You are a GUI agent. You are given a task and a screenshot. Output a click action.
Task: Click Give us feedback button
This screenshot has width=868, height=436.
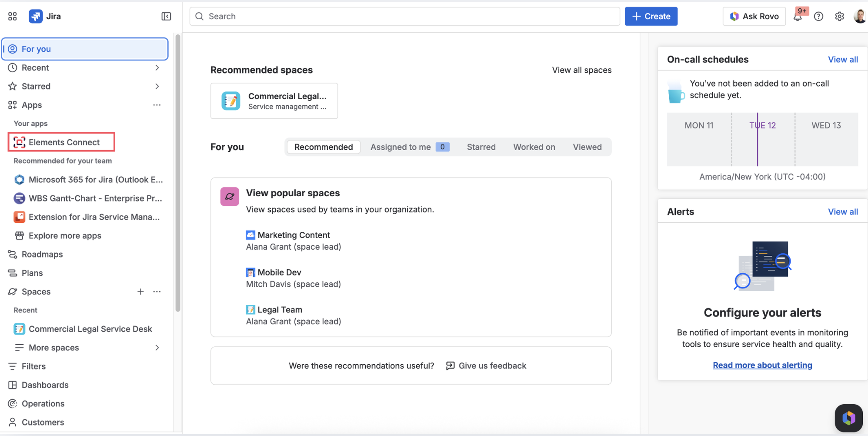pos(486,366)
